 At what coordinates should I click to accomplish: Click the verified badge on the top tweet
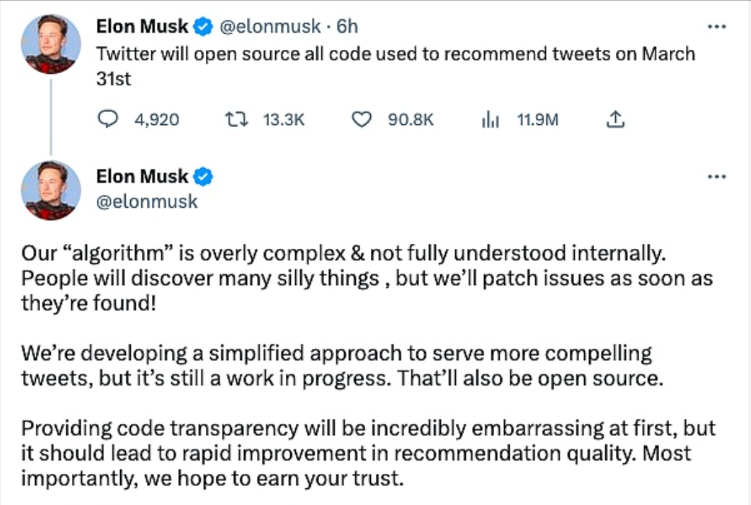coord(203,26)
